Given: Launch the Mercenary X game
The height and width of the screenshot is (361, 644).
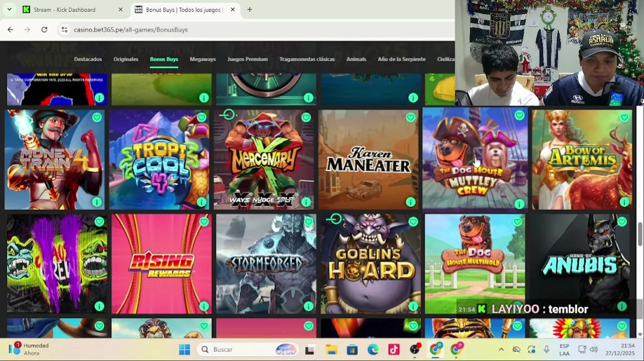Looking at the screenshot, I should pyautogui.click(x=264, y=159).
